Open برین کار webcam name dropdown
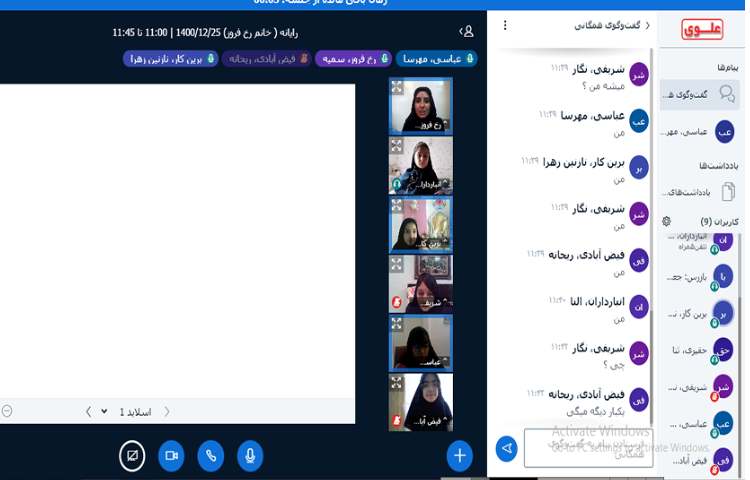750x480 pixels. tap(431, 243)
